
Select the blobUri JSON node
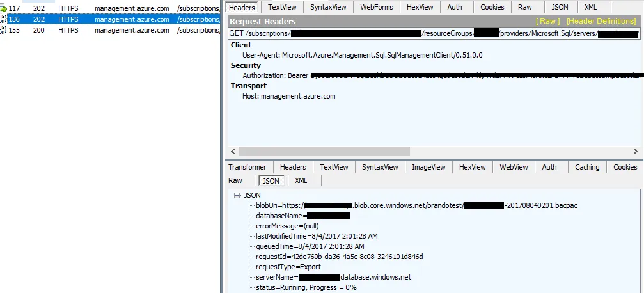pyautogui.click(x=416, y=205)
